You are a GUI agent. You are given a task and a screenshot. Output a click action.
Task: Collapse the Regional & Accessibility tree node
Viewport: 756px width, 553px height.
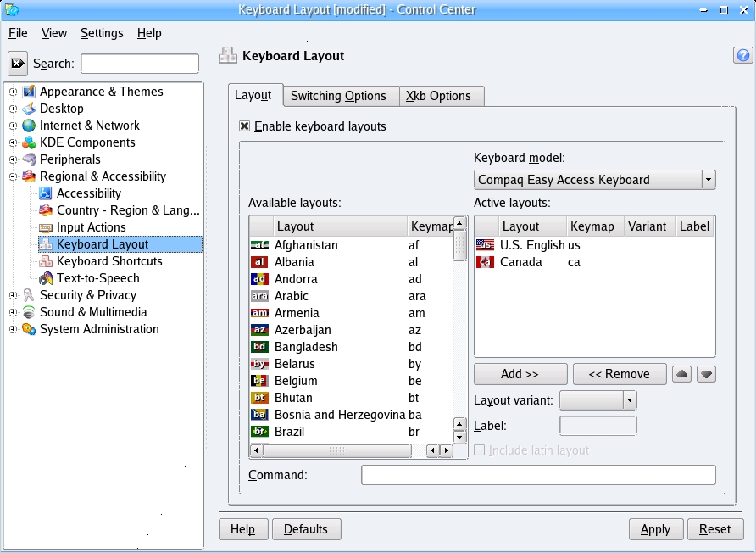point(13,176)
